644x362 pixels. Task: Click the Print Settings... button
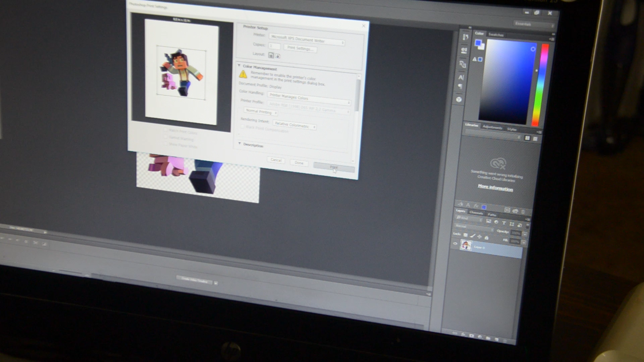coord(300,49)
